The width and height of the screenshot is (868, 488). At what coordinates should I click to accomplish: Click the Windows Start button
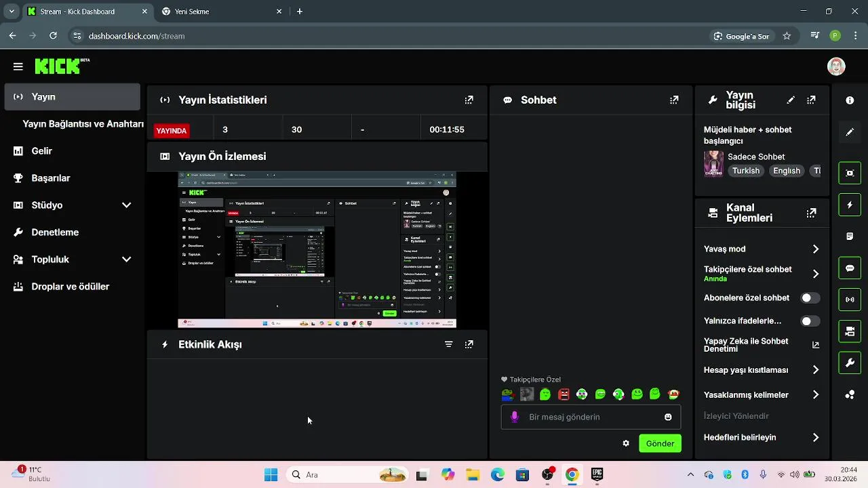(x=271, y=474)
